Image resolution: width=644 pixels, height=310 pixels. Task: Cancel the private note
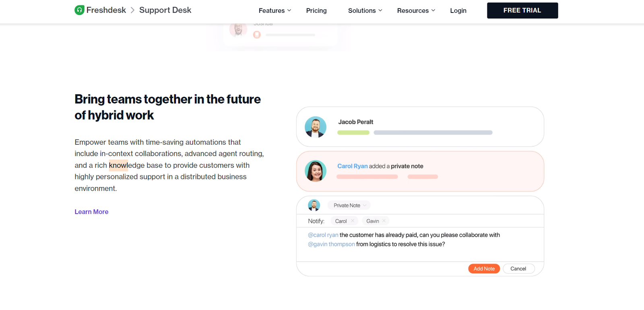coord(518,268)
